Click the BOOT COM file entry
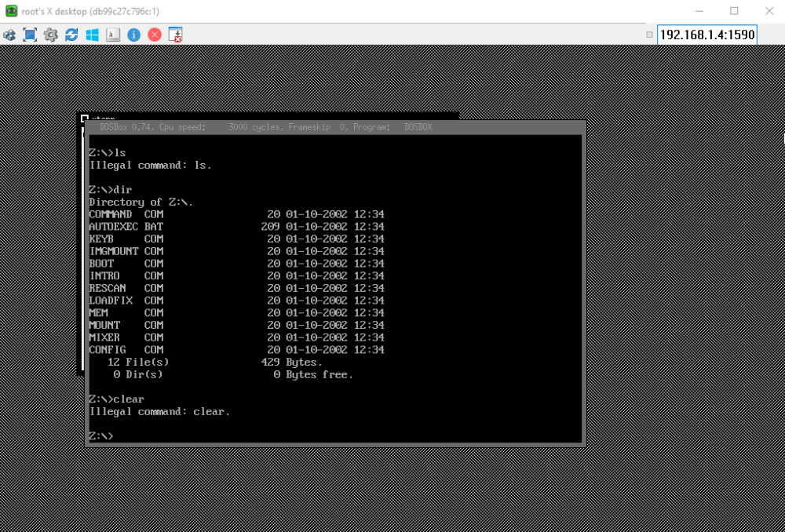This screenshot has height=532, width=785. 237,264
